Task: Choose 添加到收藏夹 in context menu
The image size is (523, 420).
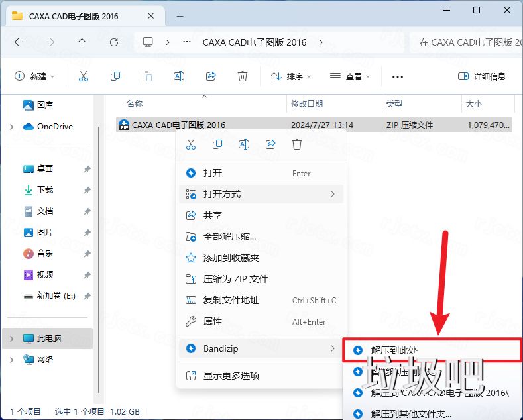Action: 261,258
